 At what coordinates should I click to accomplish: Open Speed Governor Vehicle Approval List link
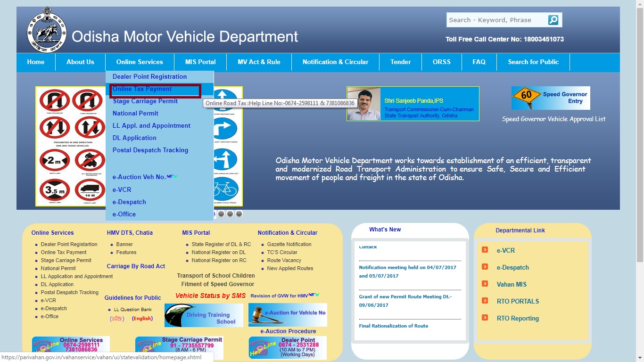tap(554, 119)
